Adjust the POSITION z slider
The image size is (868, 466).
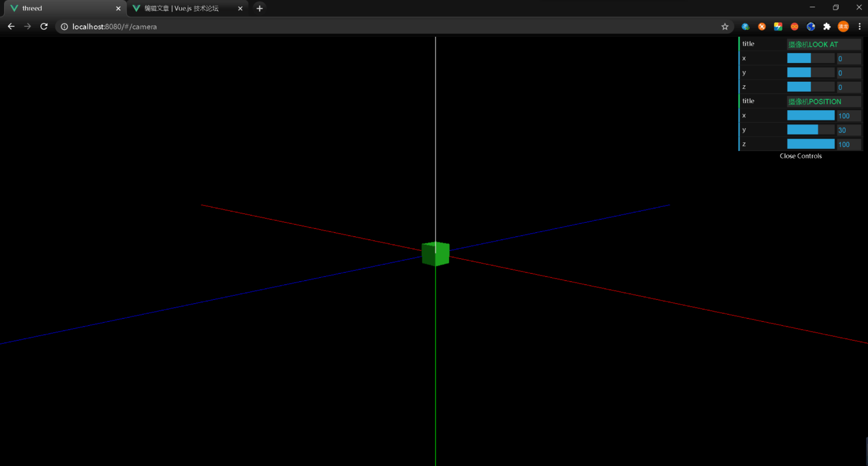[x=811, y=144]
